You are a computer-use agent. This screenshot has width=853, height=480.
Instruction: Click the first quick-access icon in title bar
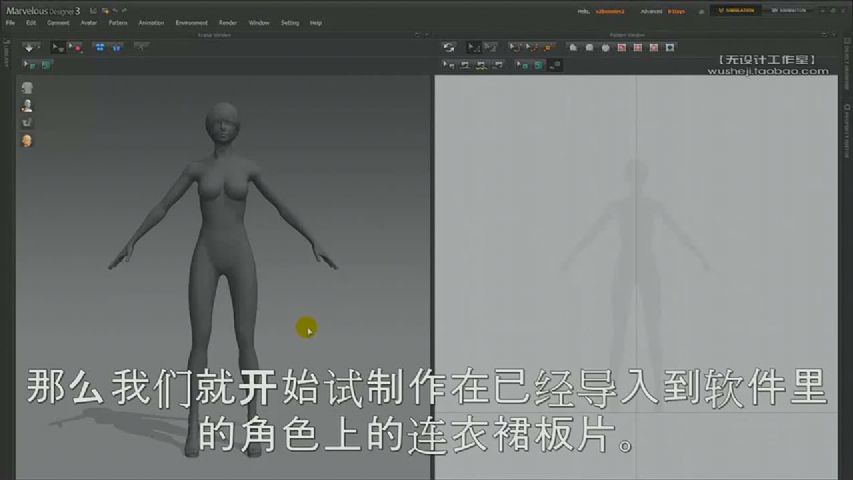[94, 11]
